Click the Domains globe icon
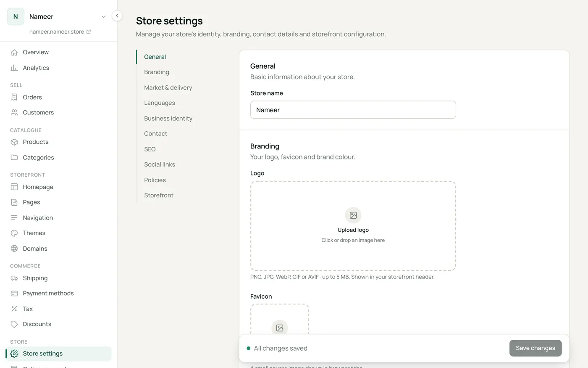The image size is (588, 368). pyautogui.click(x=14, y=249)
